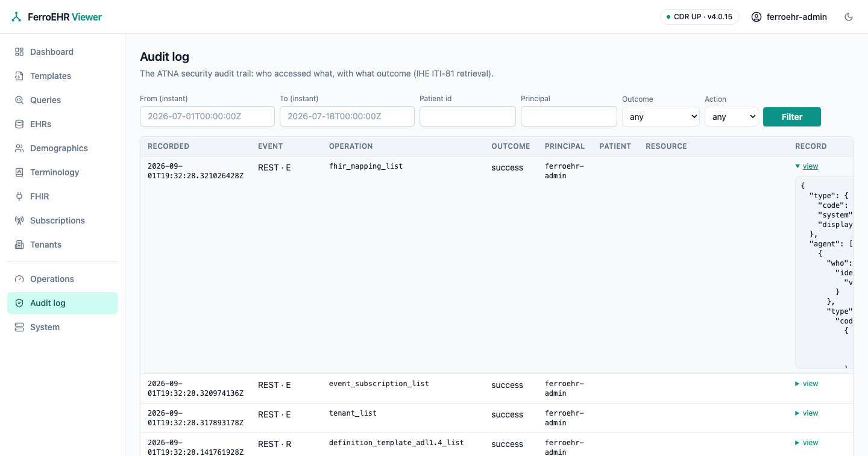Click the Patient id input
The height and width of the screenshot is (456, 868).
[x=468, y=116]
